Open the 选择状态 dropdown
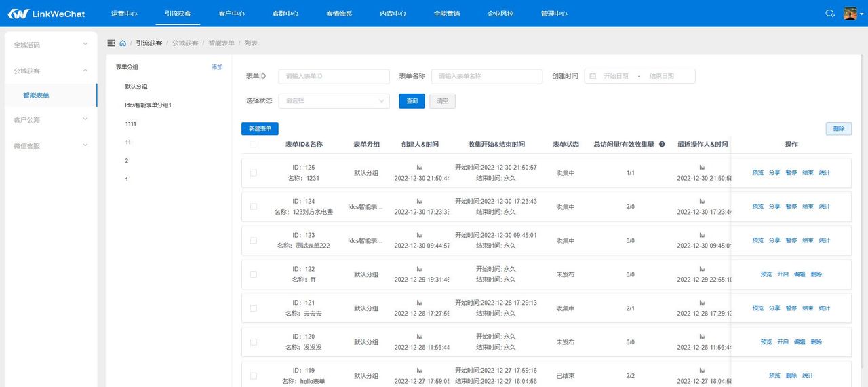Viewport: 868px width, 387px height. 334,100
